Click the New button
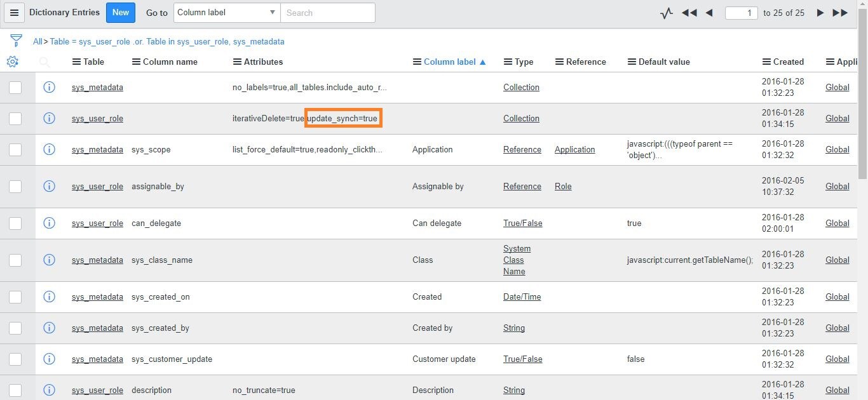The height and width of the screenshot is (400, 868). [121, 13]
